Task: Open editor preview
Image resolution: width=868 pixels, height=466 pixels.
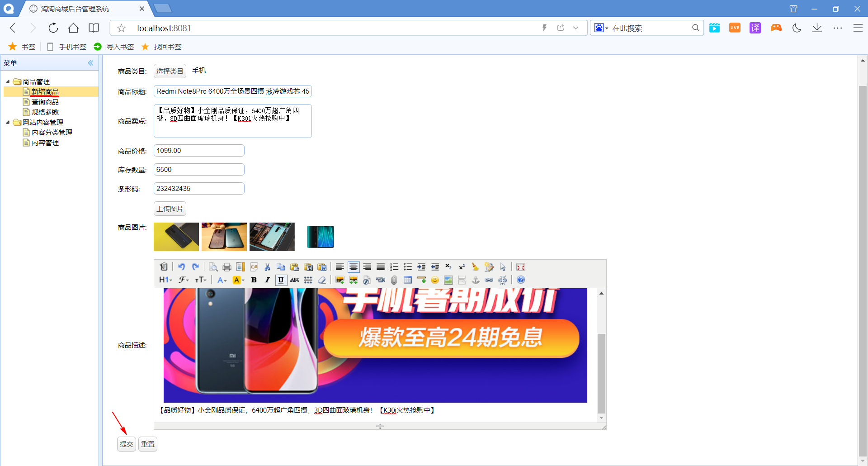Action: pyautogui.click(x=213, y=267)
